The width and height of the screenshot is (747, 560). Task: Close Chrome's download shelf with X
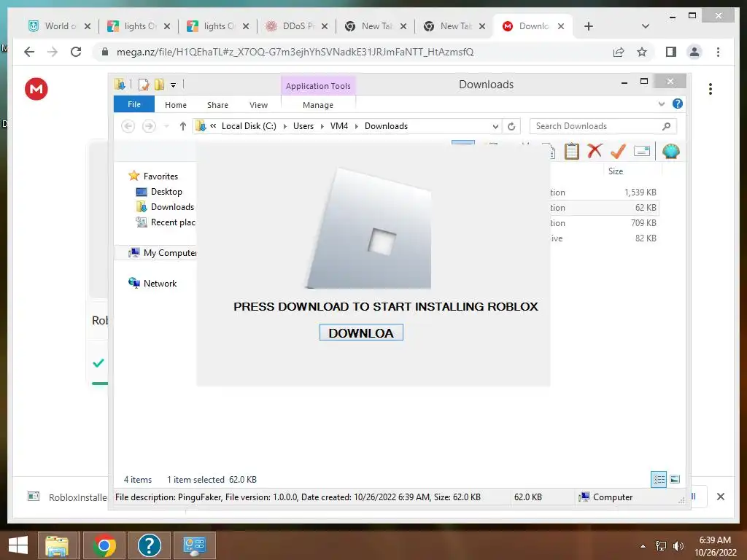click(721, 497)
